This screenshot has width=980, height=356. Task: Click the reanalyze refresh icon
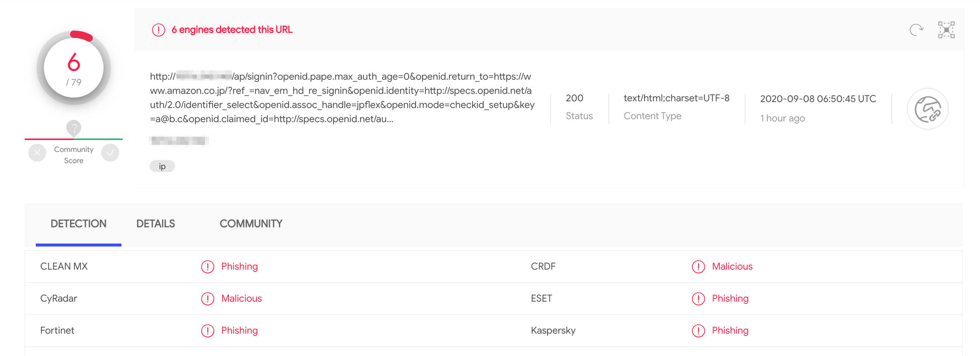tap(916, 30)
